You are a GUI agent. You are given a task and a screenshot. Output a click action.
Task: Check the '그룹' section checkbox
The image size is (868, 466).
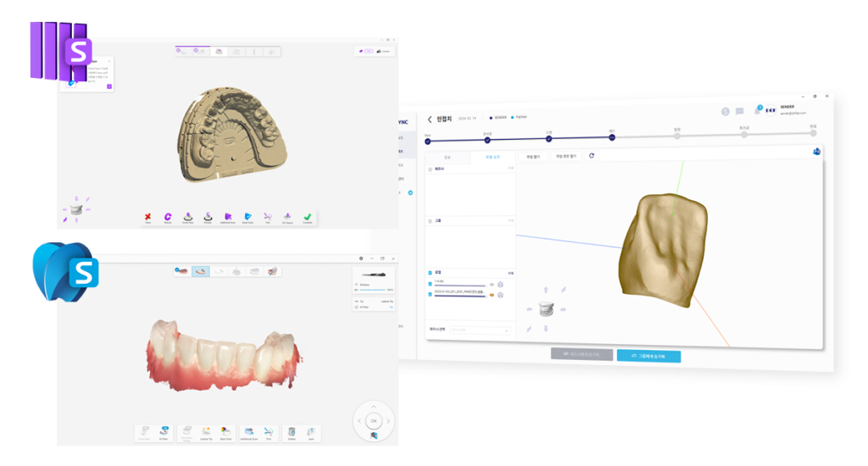[430, 221]
